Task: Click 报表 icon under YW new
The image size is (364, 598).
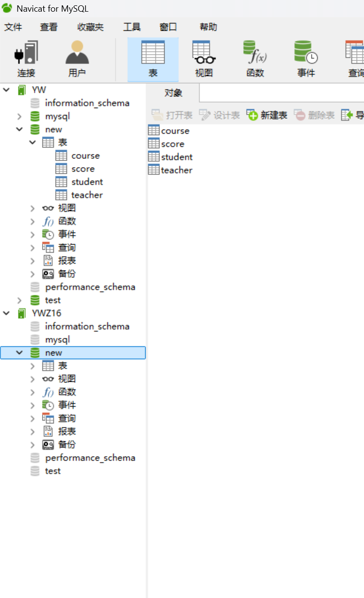Action: 48,261
